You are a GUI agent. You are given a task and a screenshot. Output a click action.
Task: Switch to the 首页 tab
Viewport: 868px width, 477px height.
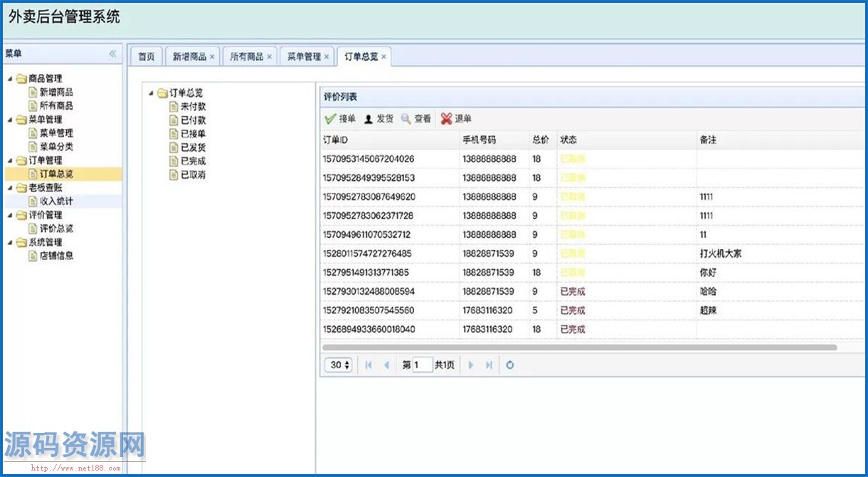146,57
